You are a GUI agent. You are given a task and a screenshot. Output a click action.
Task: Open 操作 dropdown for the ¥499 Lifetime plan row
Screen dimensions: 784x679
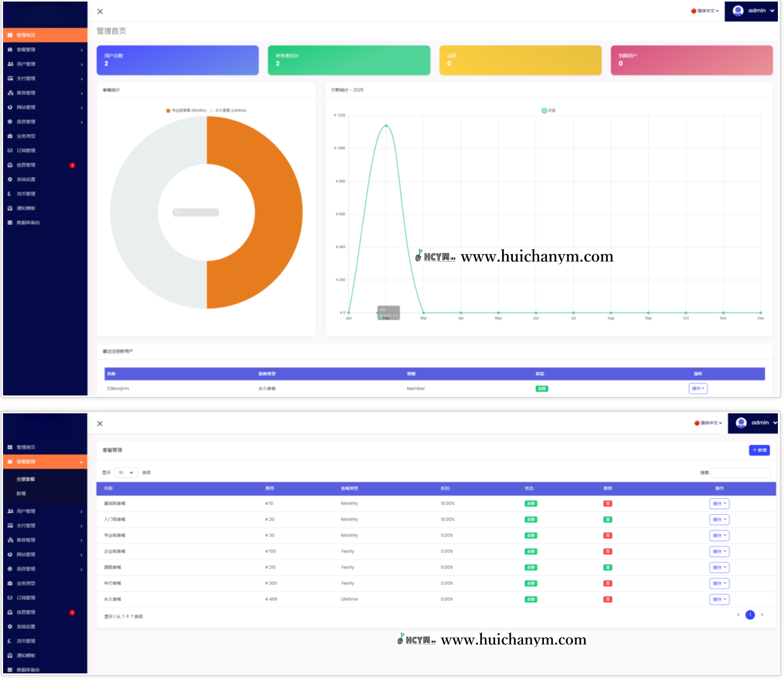(x=719, y=599)
